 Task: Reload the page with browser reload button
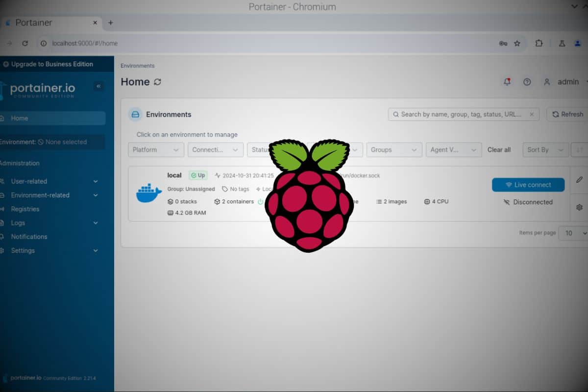25,43
